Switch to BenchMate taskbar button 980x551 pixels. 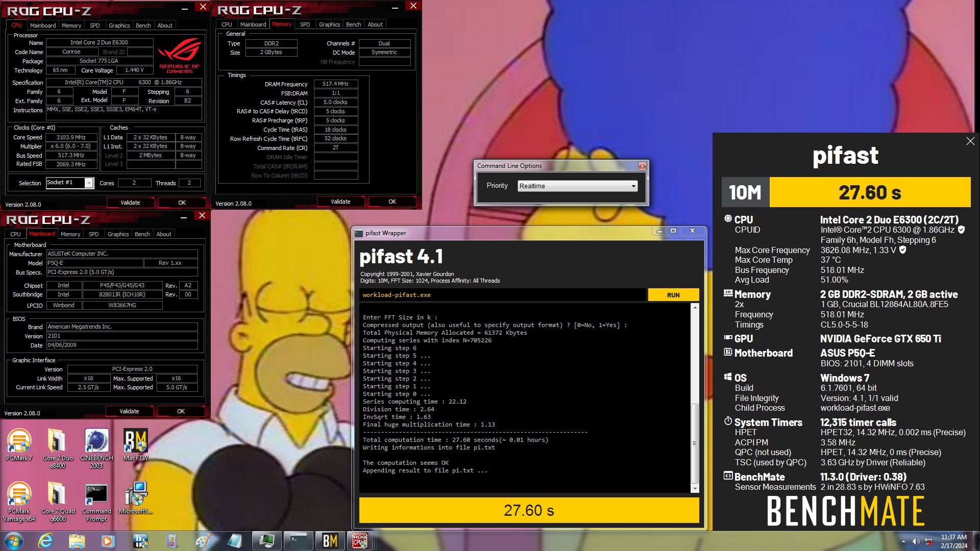click(330, 541)
